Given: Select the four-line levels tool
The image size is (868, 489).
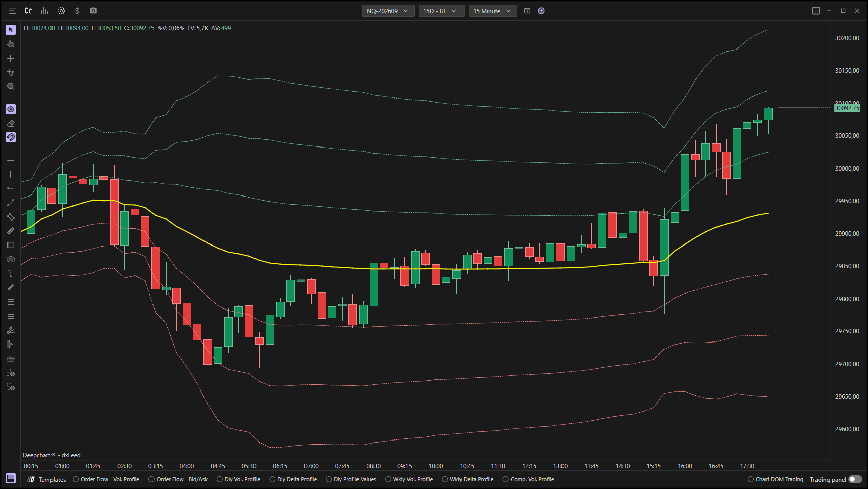Looking at the screenshot, I should (11, 316).
